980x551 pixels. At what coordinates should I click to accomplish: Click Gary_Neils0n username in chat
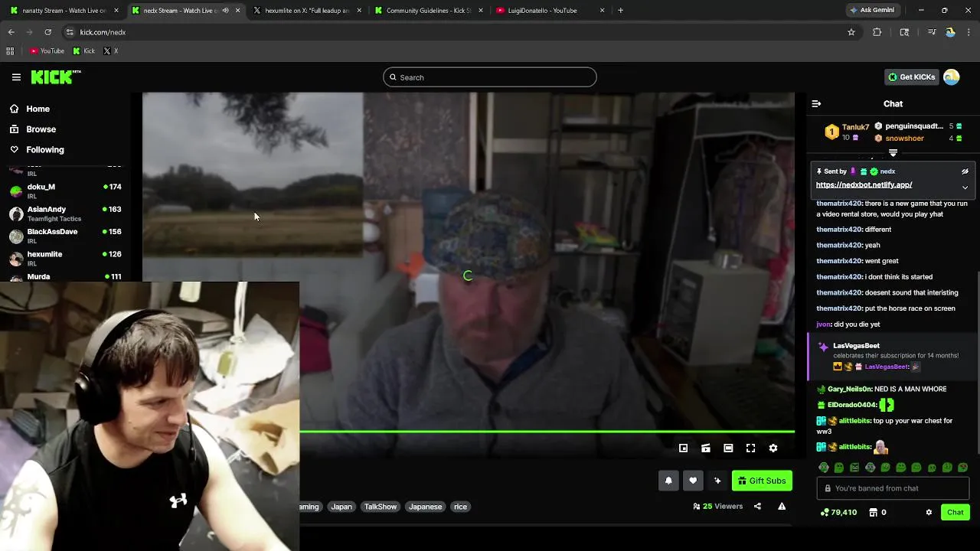pyautogui.click(x=849, y=390)
